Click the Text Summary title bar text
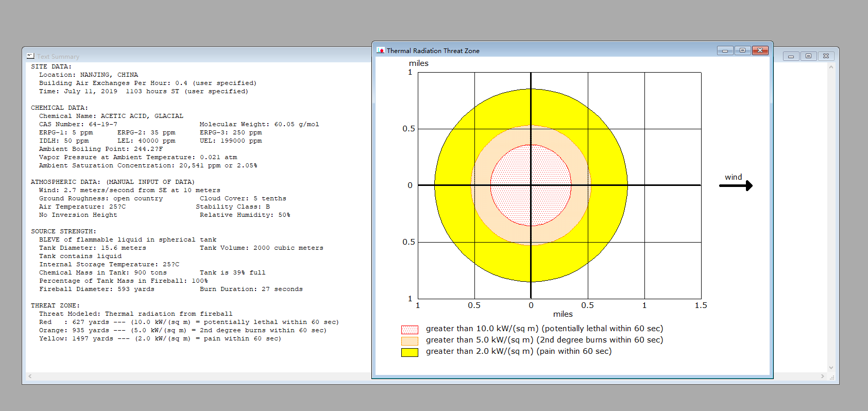868x411 pixels. 58,57
